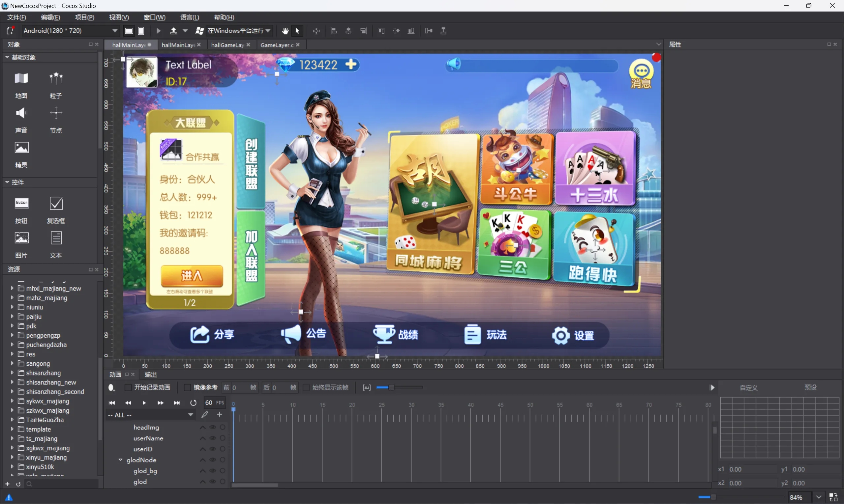The image size is (844, 504).
Task: Click the anchor point move icon
Action: point(316,31)
